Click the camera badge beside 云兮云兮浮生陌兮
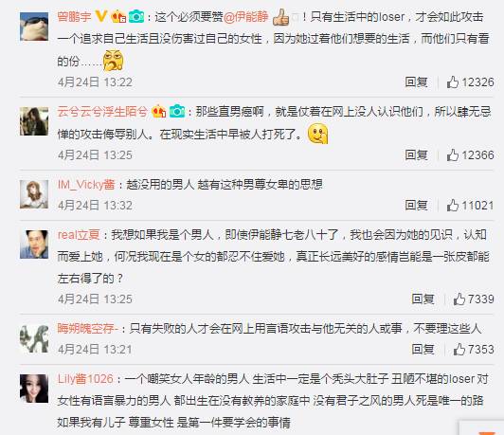504x435 pixels. 177,111
